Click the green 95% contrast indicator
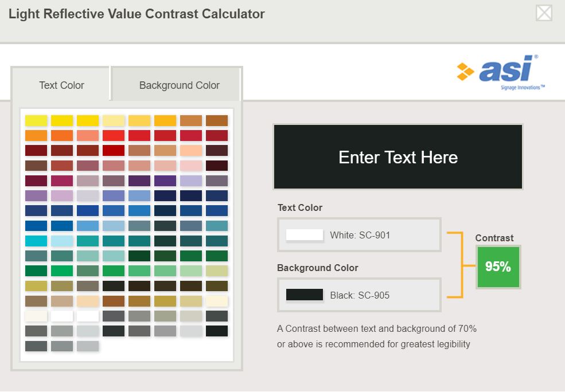This screenshot has height=392, width=565. (498, 266)
